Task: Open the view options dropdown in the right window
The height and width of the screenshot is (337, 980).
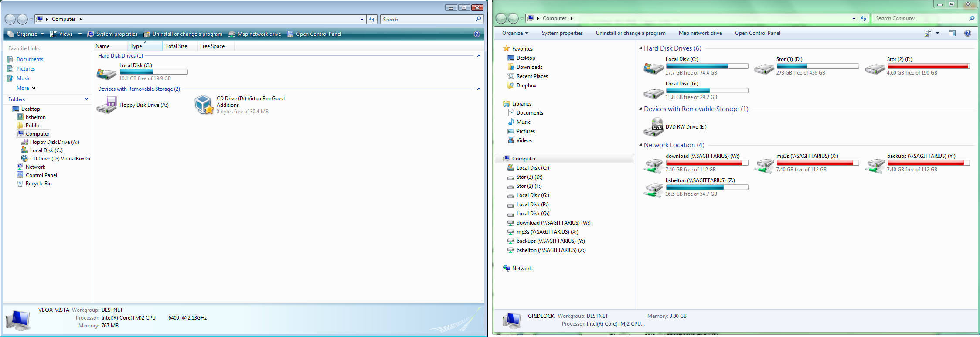Action: click(x=937, y=33)
